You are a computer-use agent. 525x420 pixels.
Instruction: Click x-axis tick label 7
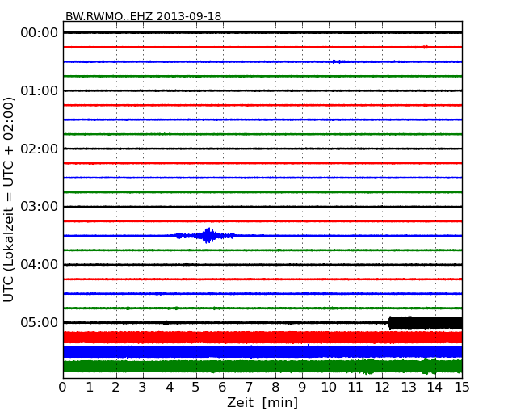click(x=249, y=388)
